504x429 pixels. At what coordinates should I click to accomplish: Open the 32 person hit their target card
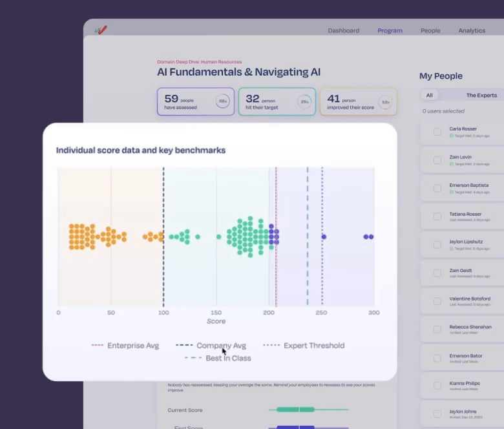[277, 101]
